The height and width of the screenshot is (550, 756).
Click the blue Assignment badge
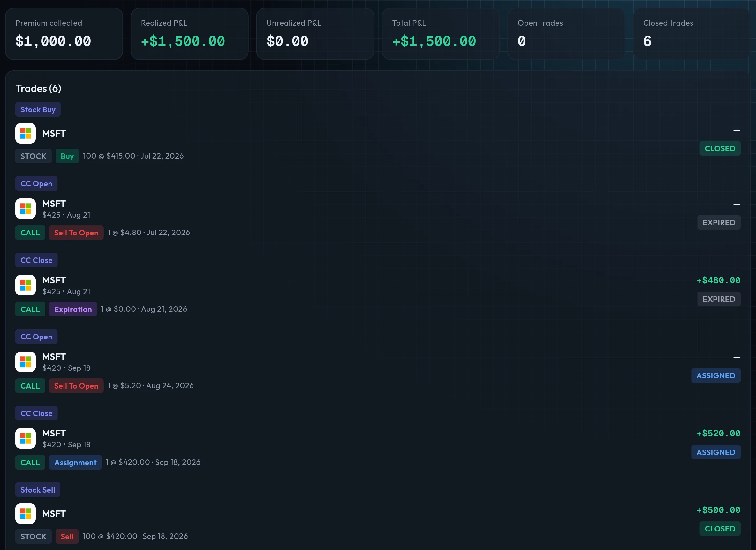point(75,463)
